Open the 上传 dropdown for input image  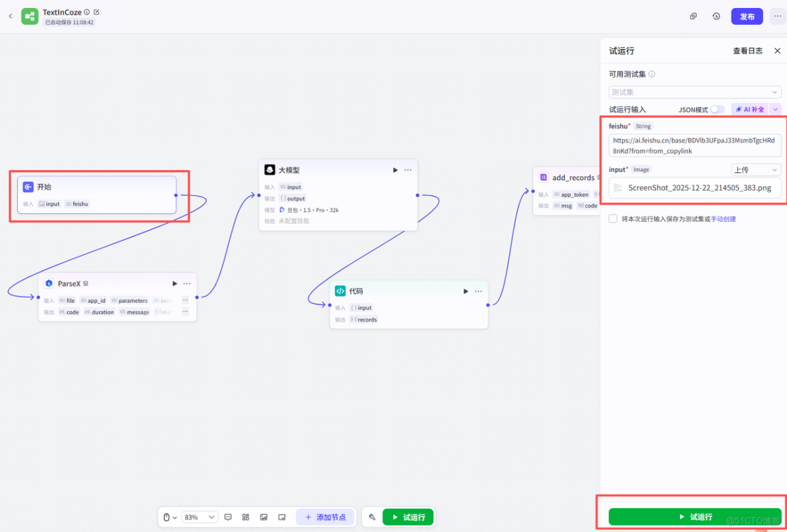click(x=756, y=169)
